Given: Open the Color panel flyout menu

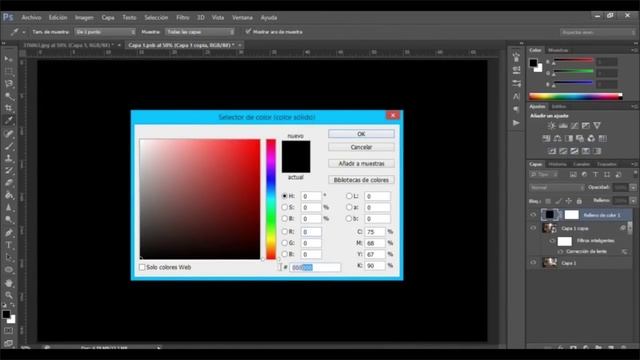Looking at the screenshot, I should point(634,50).
